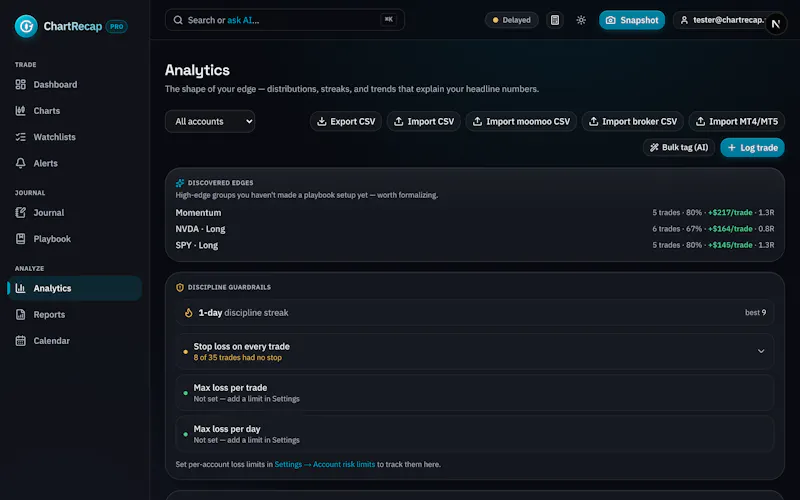This screenshot has width=800, height=500.
Task: Click +$217/trade value
Action: coord(730,213)
